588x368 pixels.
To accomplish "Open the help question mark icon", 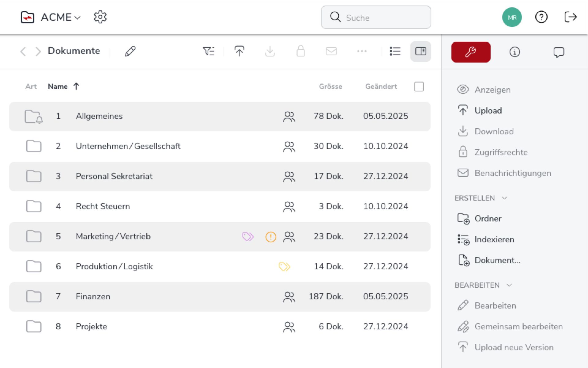I will pos(541,17).
